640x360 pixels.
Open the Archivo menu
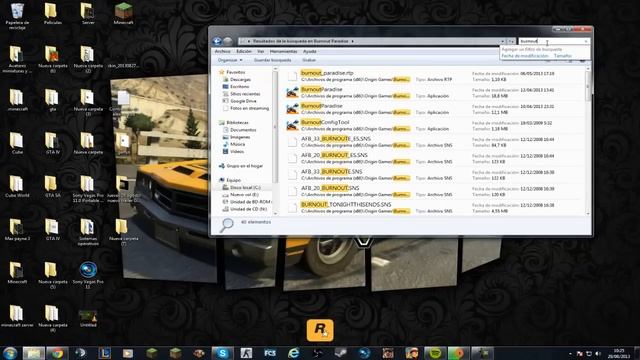(222, 51)
